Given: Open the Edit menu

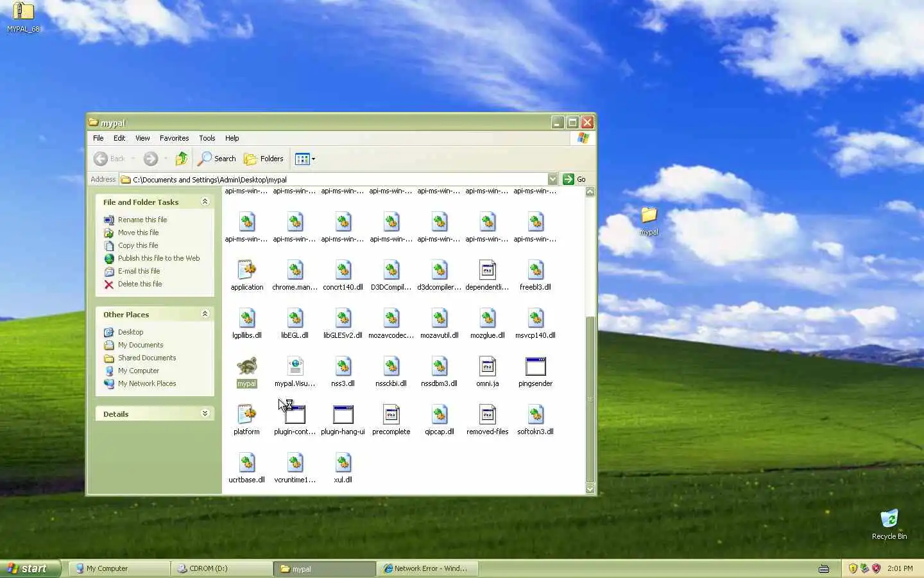Looking at the screenshot, I should [119, 138].
